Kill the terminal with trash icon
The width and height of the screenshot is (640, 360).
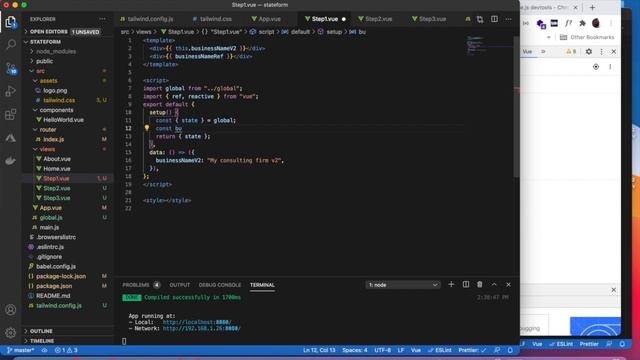coord(480,284)
